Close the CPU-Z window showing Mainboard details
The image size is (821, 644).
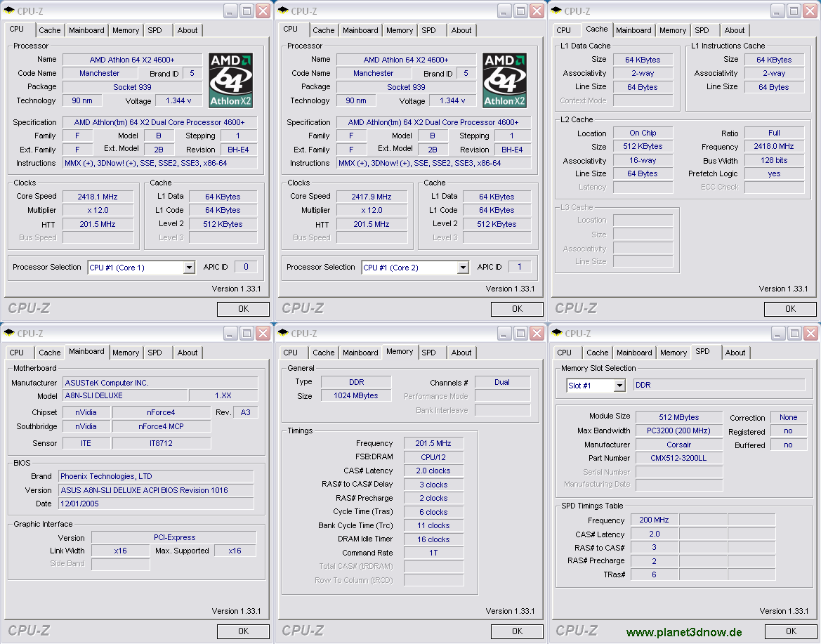(x=263, y=333)
